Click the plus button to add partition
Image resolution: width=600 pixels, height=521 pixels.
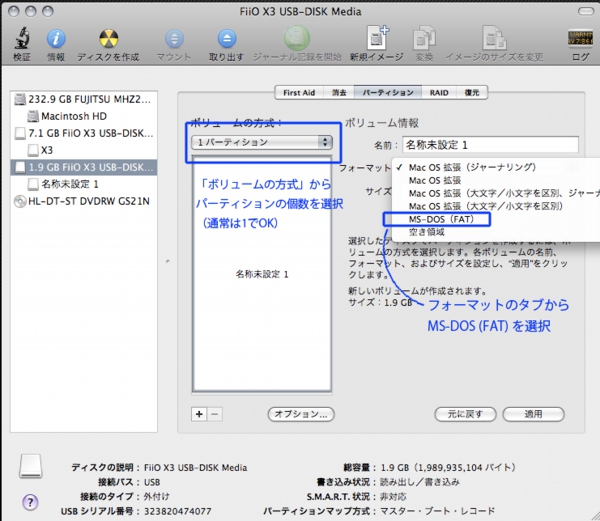pos(199,413)
